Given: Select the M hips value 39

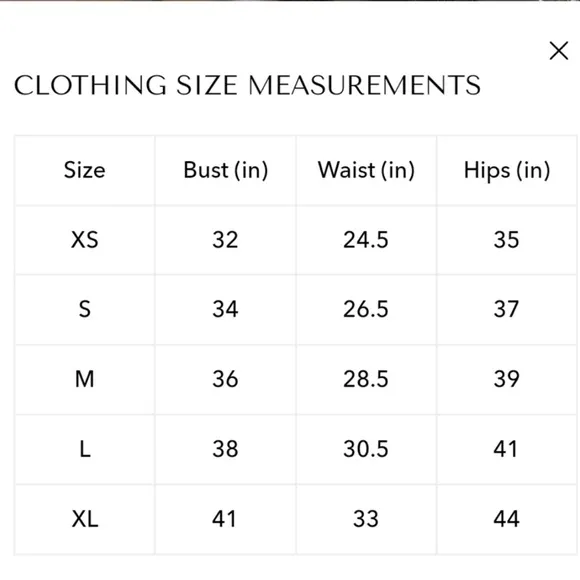Looking at the screenshot, I should (x=506, y=379).
